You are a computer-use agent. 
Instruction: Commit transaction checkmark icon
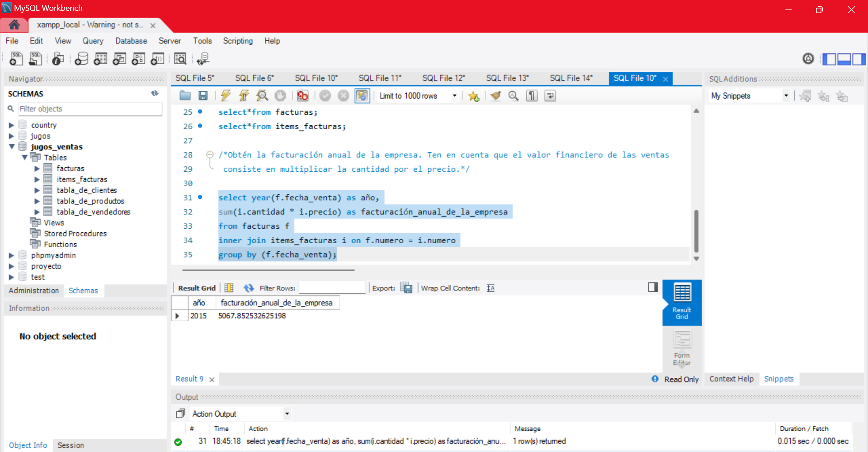pyautogui.click(x=325, y=96)
